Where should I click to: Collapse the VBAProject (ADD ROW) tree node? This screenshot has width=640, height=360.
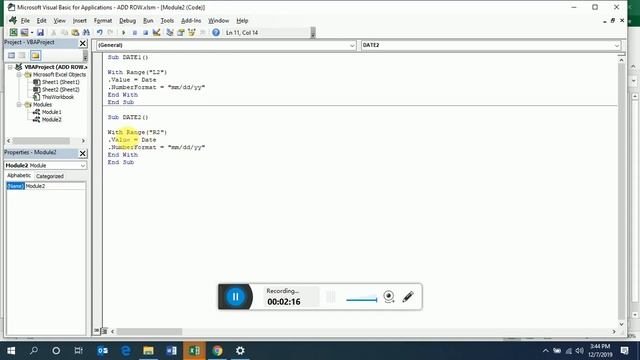coord(10,67)
